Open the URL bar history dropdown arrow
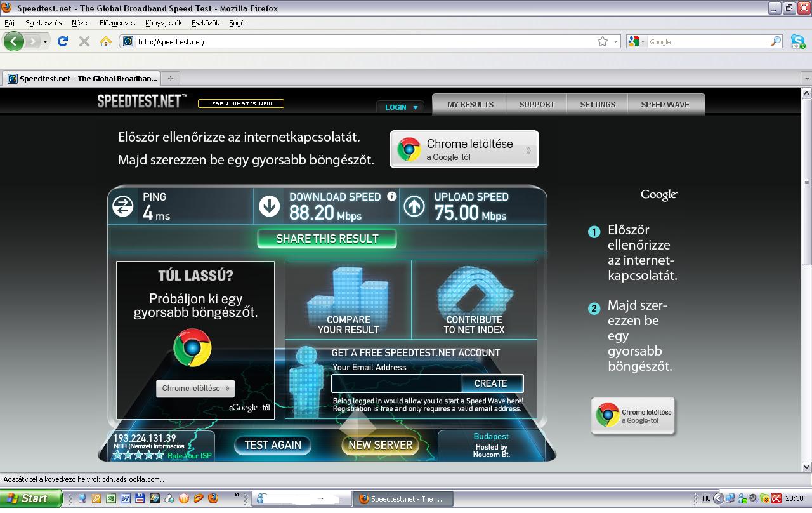The image size is (812, 513). click(x=615, y=41)
